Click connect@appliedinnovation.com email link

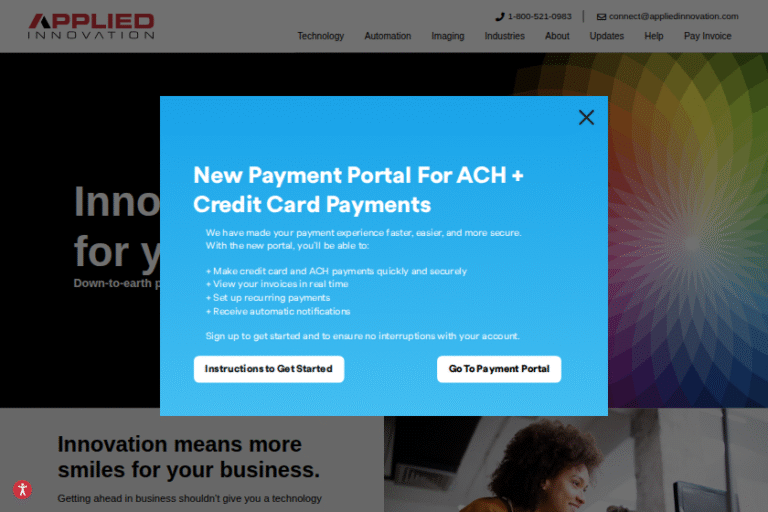click(673, 17)
